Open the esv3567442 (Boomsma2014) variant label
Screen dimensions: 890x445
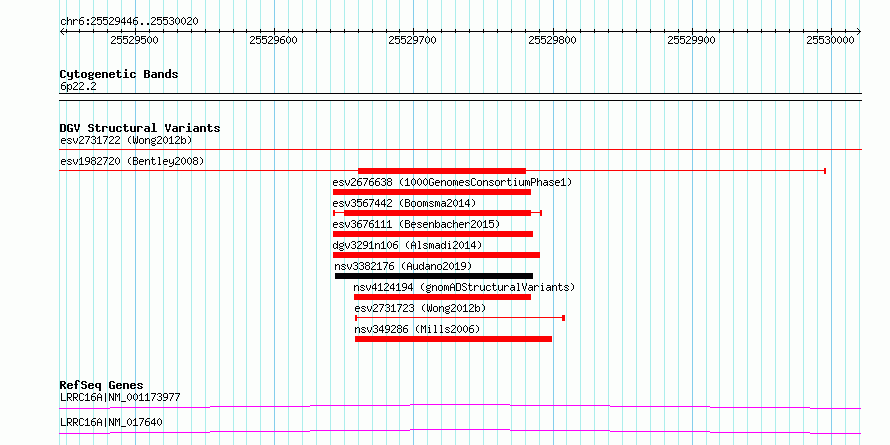[404, 203]
